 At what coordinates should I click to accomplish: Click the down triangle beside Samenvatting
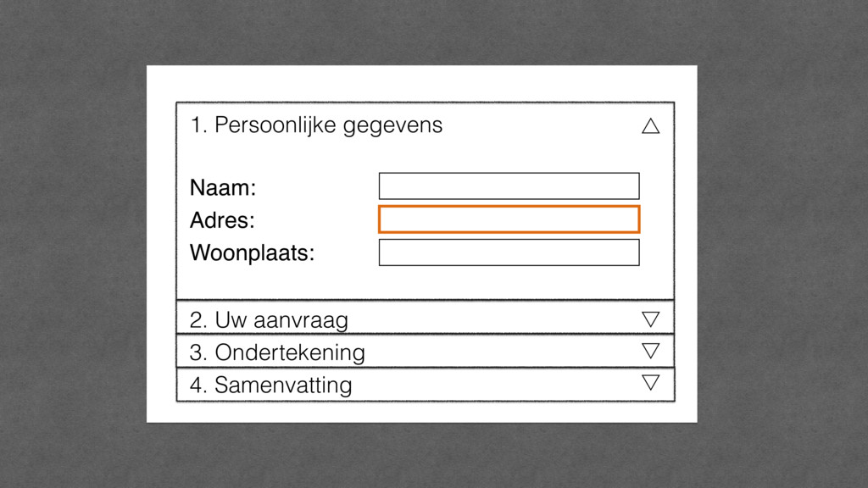650,382
